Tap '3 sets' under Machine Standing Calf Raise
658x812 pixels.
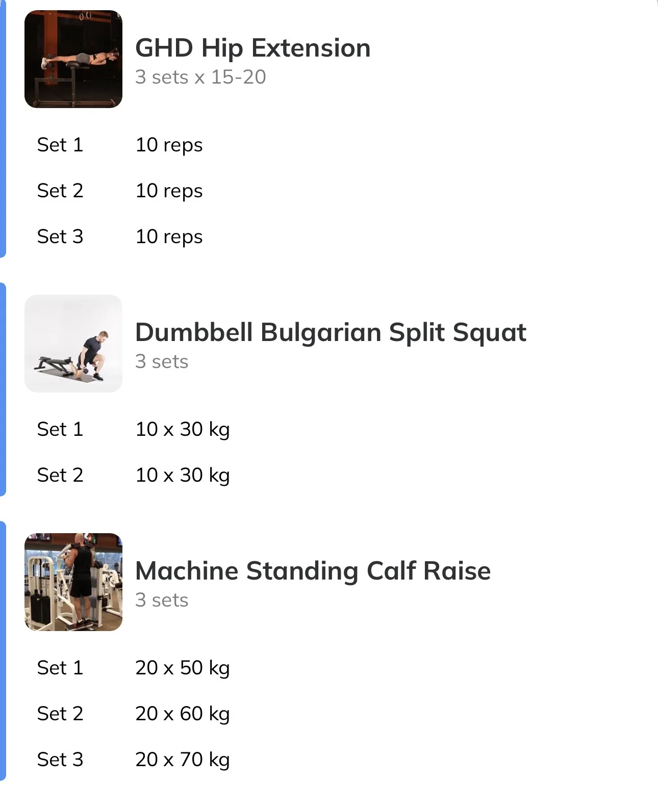pos(162,600)
